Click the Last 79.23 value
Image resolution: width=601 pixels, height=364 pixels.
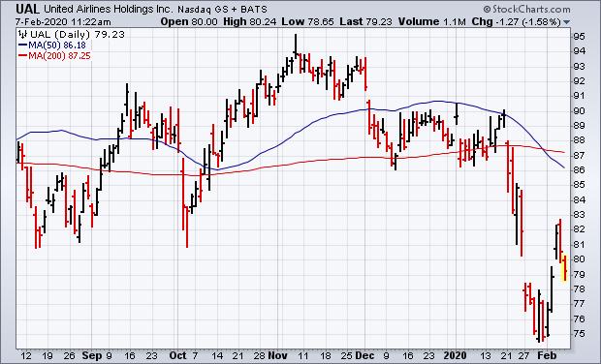[x=365, y=22]
